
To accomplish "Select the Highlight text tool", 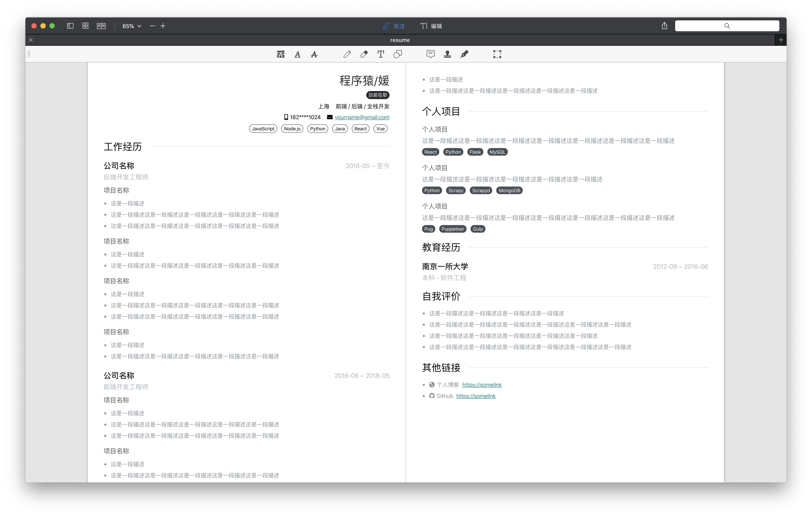I will pos(280,54).
